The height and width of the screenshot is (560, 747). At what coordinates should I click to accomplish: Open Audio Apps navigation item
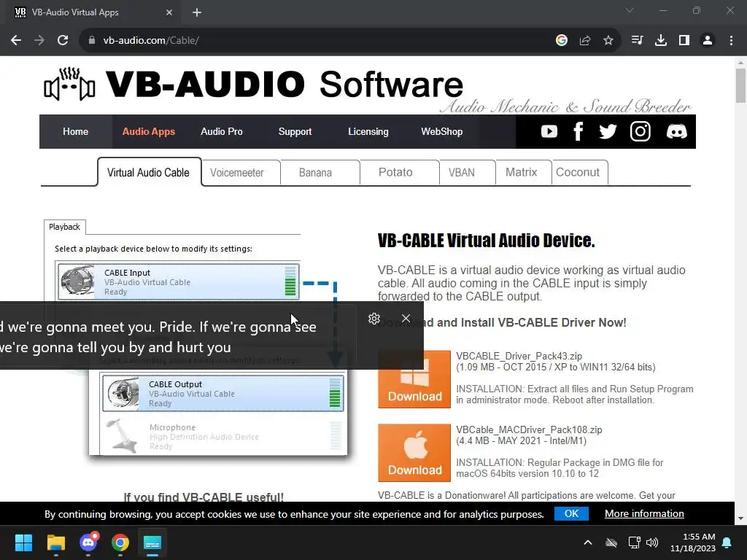coord(149,131)
